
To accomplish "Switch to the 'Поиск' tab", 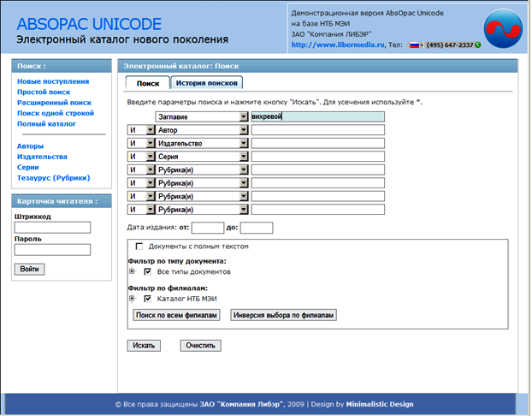I will pyautogui.click(x=148, y=83).
